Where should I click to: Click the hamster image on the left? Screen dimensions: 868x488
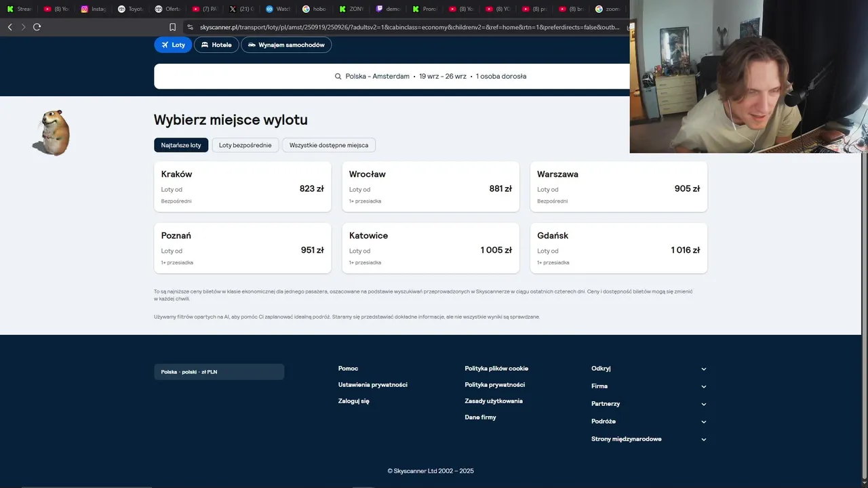click(x=52, y=132)
